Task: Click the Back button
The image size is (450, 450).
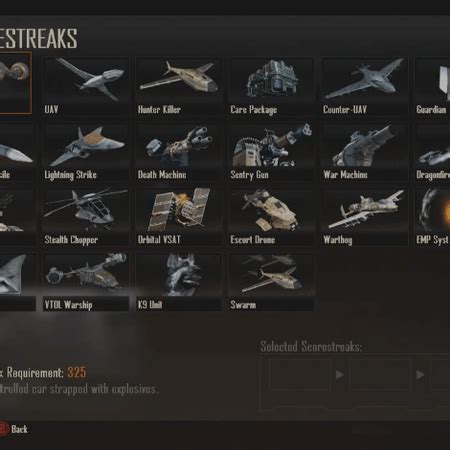Action: tap(13, 429)
